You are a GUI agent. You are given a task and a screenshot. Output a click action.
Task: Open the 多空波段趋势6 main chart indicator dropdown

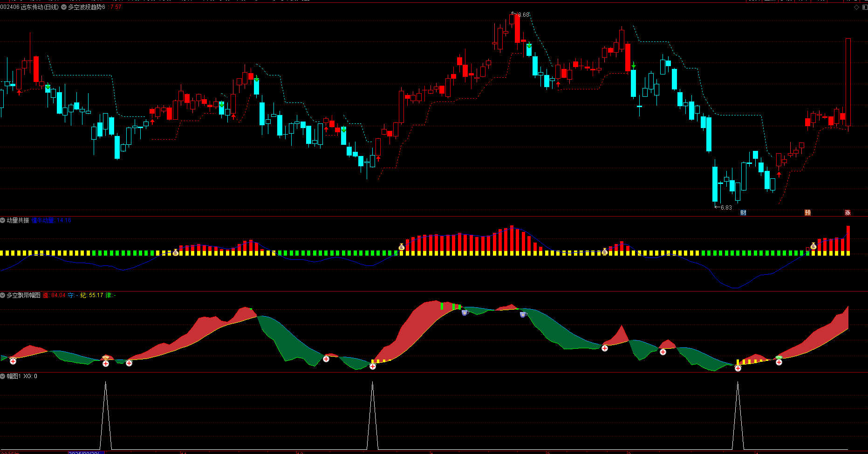tap(64, 7)
